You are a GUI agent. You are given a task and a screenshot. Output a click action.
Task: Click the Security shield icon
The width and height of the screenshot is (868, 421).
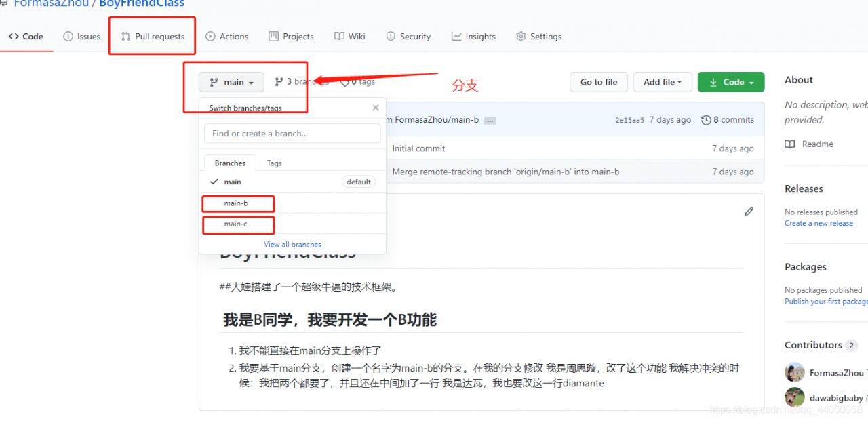[391, 37]
